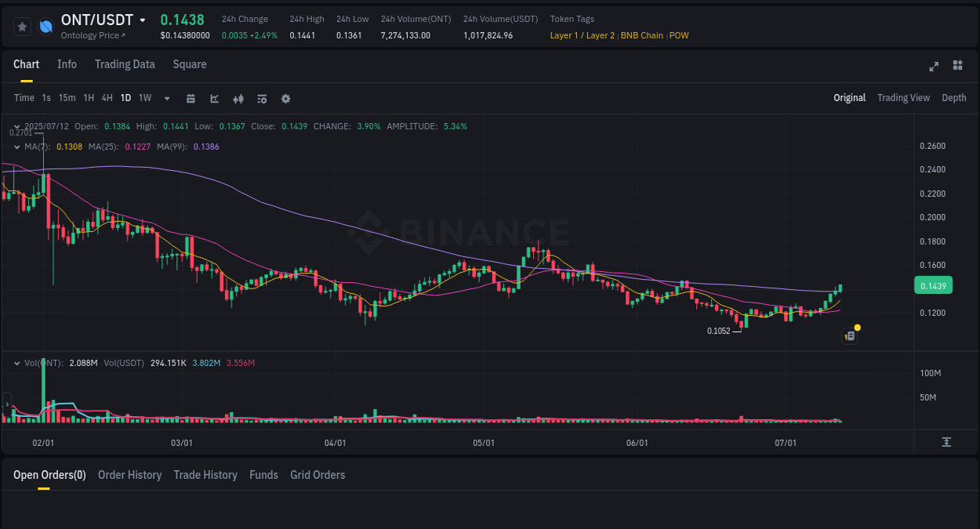The image size is (980, 529).
Task: Switch to the Trading Data tab
Action: point(125,64)
